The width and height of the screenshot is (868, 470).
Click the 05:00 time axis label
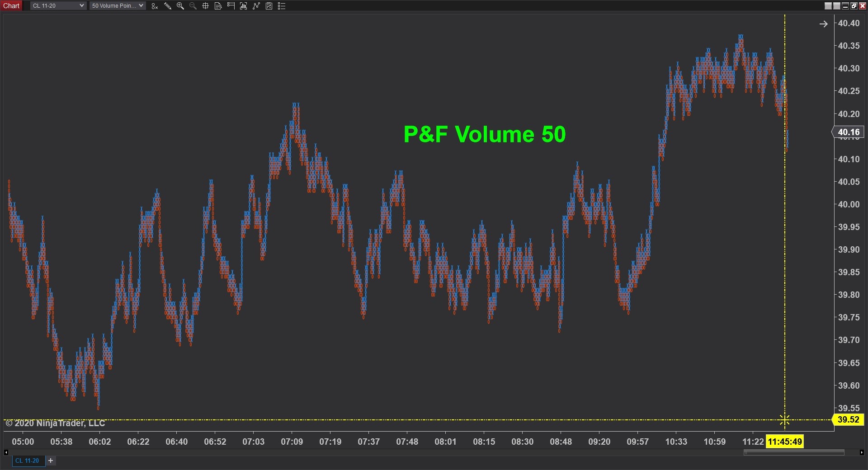[23, 442]
